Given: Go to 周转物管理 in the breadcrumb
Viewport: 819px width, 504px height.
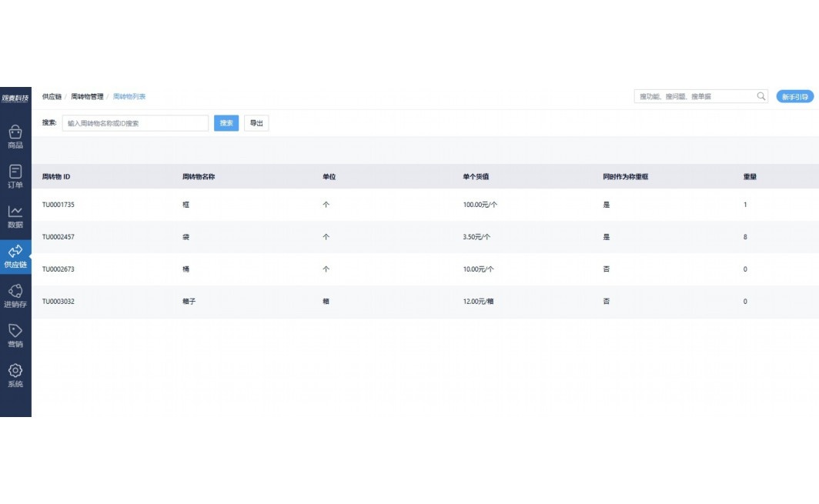Looking at the screenshot, I should (x=87, y=97).
